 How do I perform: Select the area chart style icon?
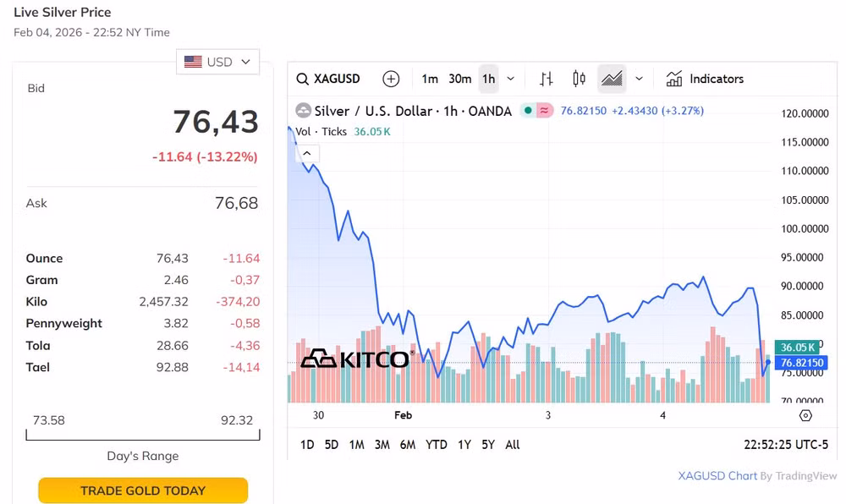point(612,79)
